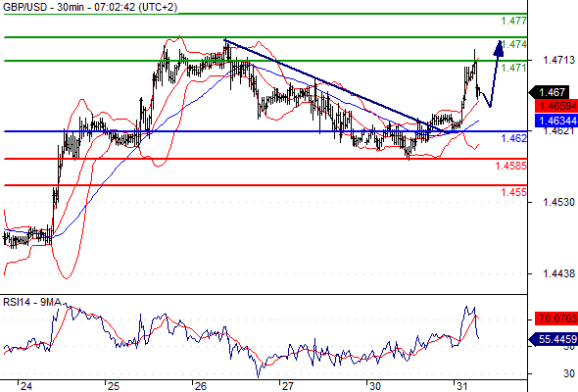Click the black 1.467 current price tag
The image size is (578, 392).
(550, 92)
